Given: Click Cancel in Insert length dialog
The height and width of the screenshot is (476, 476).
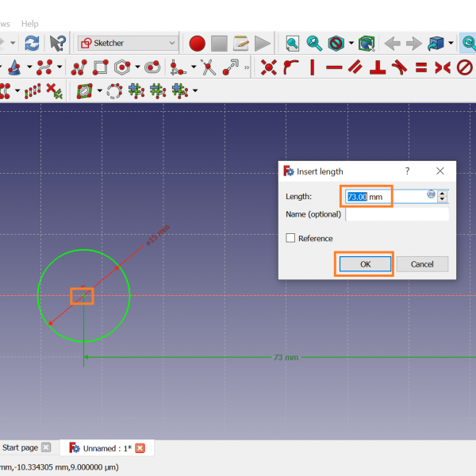Looking at the screenshot, I should tap(422, 264).
